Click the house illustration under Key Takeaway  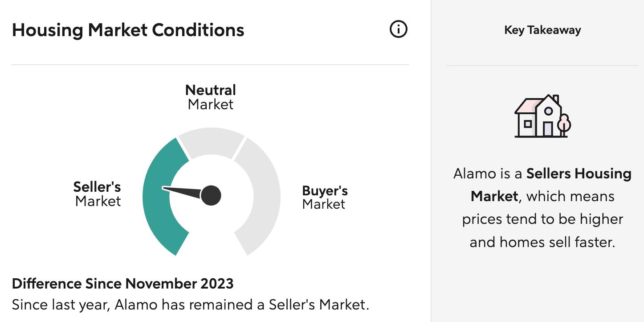pyautogui.click(x=542, y=116)
